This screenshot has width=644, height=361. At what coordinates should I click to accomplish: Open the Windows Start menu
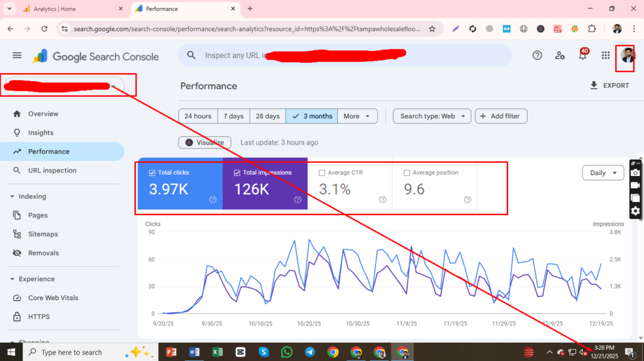(x=11, y=352)
